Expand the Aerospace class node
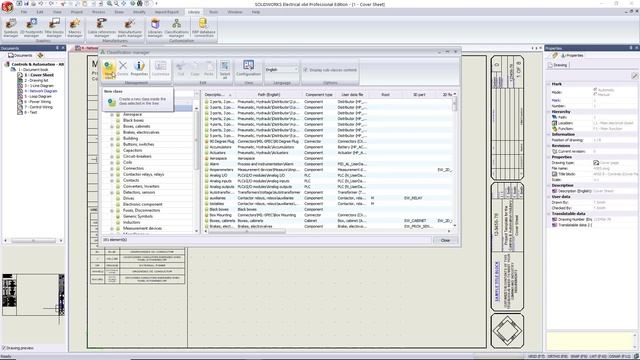Screen dimensions: 640x360 pyautogui.click(x=112, y=115)
